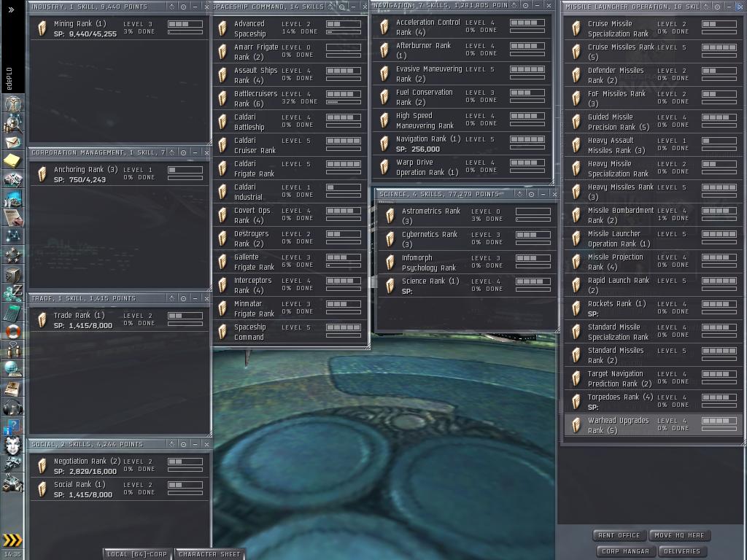Image resolution: width=747 pixels, height=560 pixels.
Task: Select the Cruise Missiles Rank (5) skill
Action: 653,52
